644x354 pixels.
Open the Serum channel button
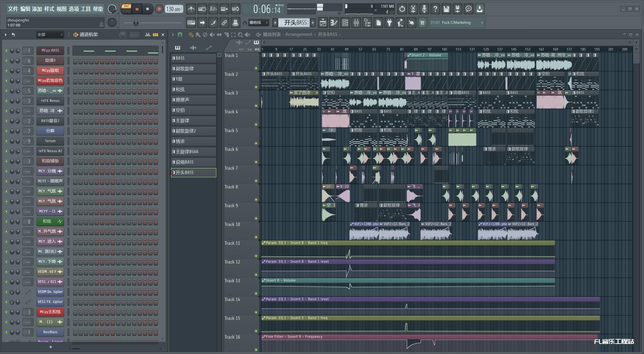(x=50, y=141)
